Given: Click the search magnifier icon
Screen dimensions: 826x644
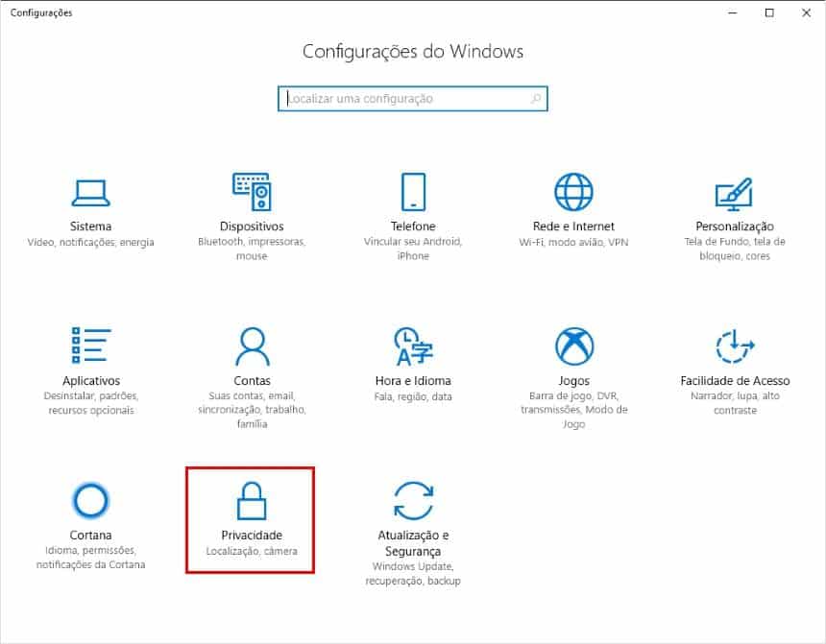Looking at the screenshot, I should pyautogui.click(x=536, y=99).
